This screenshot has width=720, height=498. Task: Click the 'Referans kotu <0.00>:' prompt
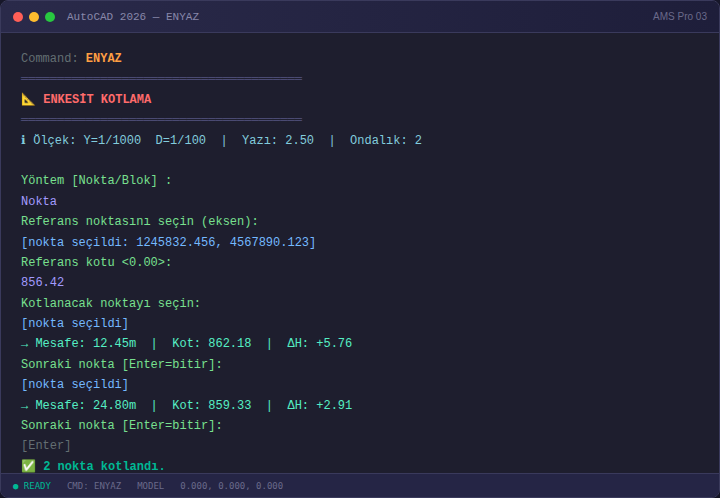pyautogui.click(x=96, y=262)
